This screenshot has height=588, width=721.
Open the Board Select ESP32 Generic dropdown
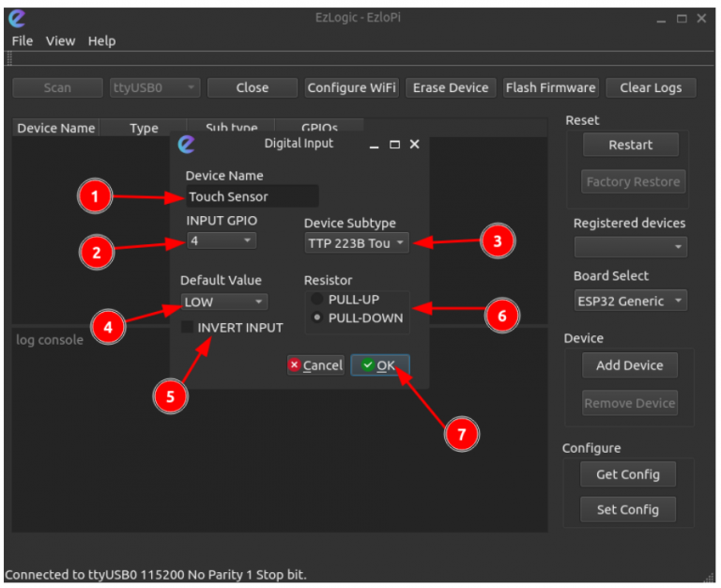tap(631, 301)
